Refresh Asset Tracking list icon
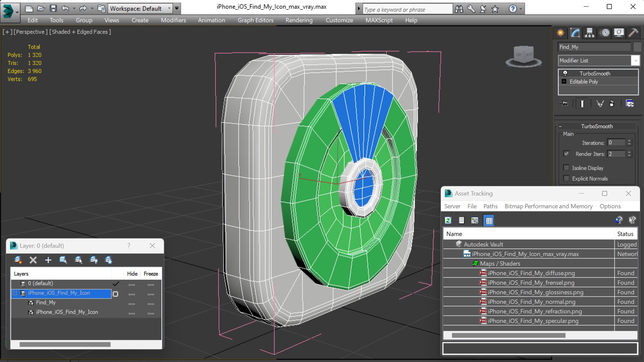 coord(448,220)
